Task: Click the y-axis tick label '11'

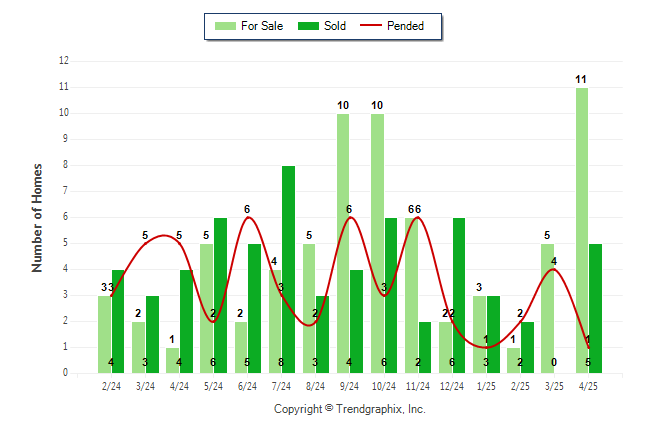Action: 64,87
